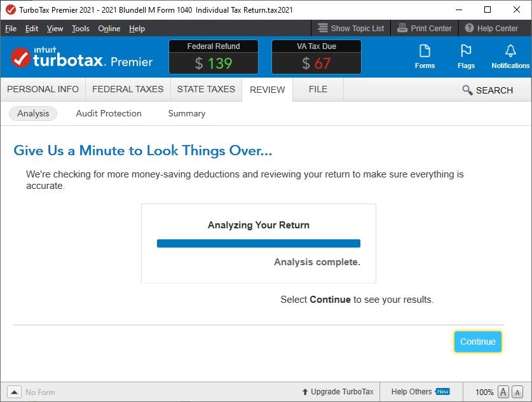This screenshot has width=532, height=402.
Task: Open the Edit menu
Action: coord(32,29)
